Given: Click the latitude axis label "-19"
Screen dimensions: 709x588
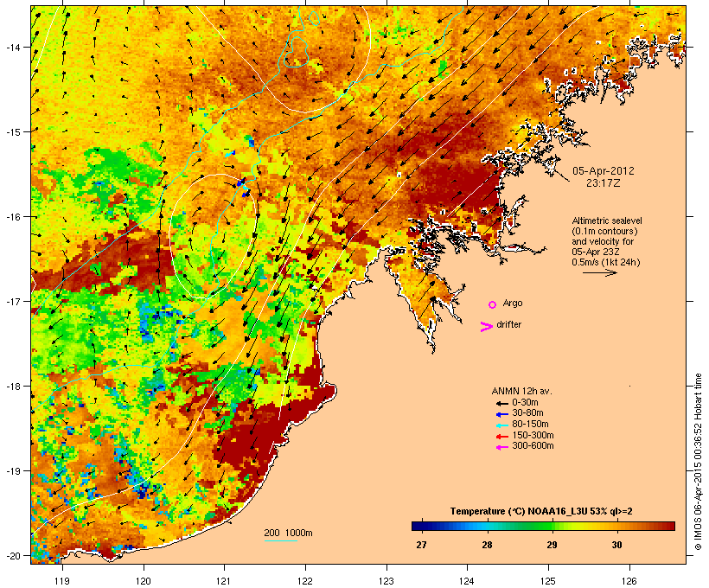Looking at the screenshot, I should (x=13, y=471).
